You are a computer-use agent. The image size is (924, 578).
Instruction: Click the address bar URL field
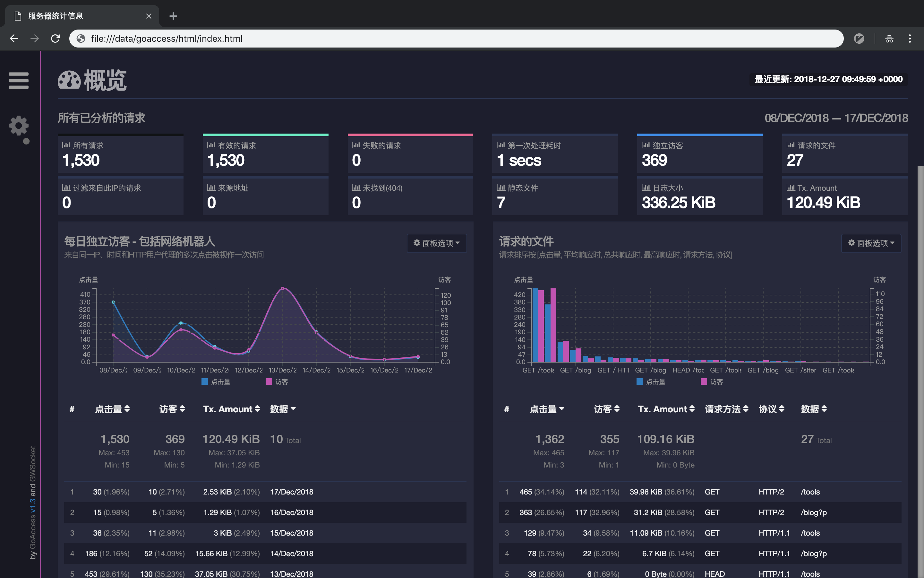coord(456,39)
